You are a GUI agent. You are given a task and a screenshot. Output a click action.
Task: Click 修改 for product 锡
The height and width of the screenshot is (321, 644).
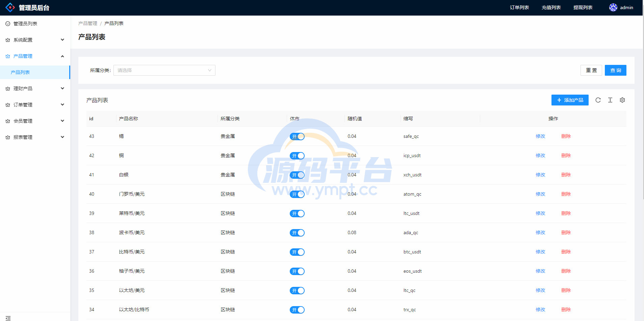tap(540, 136)
